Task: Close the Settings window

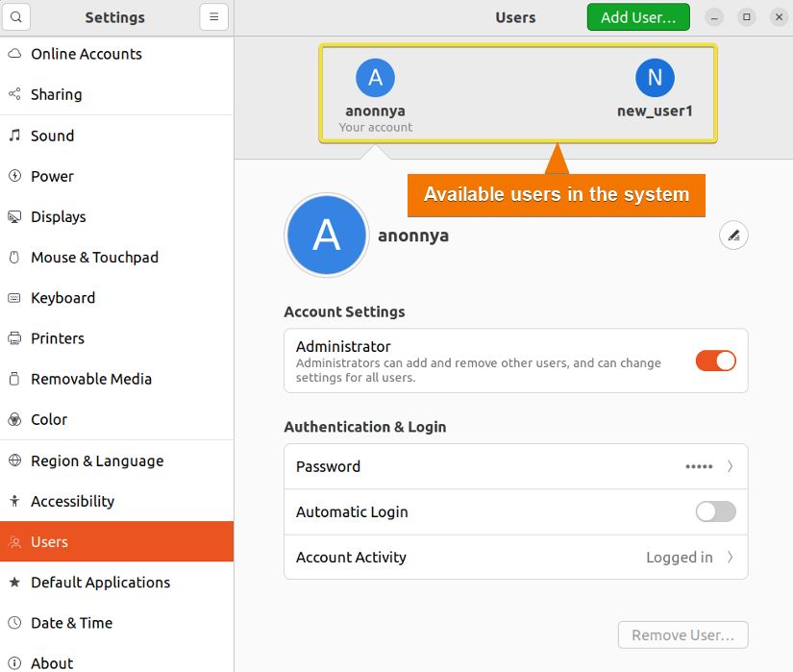Action: (x=779, y=17)
